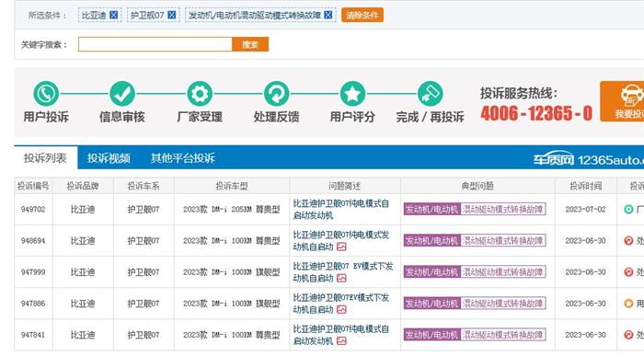
Task: Click the 厂家受理 gear icon
Action: tap(200, 94)
